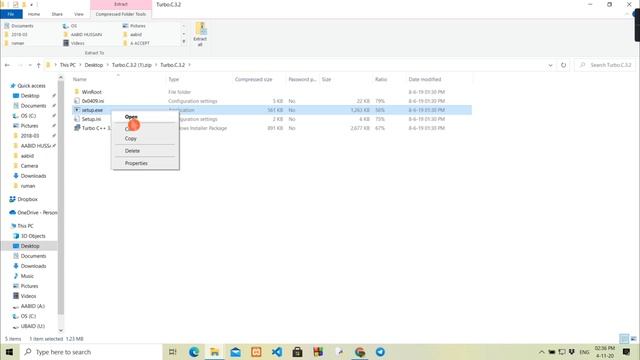The width and height of the screenshot is (640, 360).
Task: Select Pictures in the Extract To list
Action: 138,26
